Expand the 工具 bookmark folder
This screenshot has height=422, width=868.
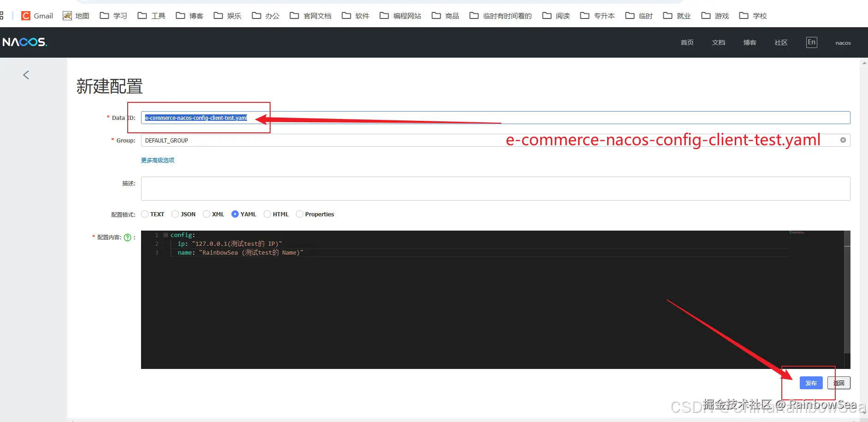point(152,16)
